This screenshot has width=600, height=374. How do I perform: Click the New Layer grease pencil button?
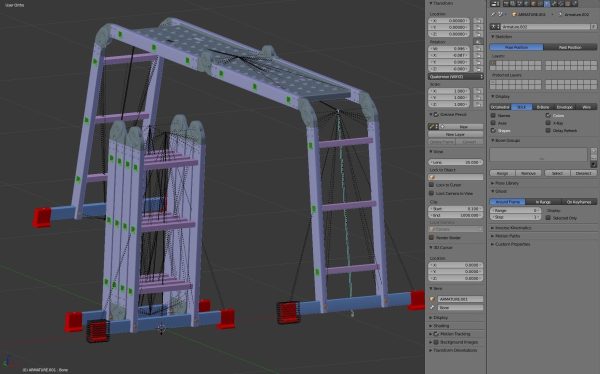coord(455,134)
